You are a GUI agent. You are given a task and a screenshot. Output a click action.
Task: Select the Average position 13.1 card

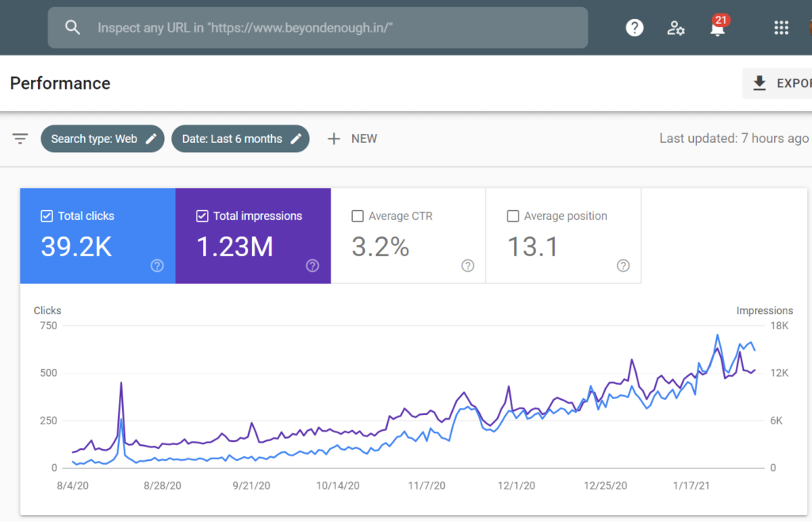click(564, 236)
